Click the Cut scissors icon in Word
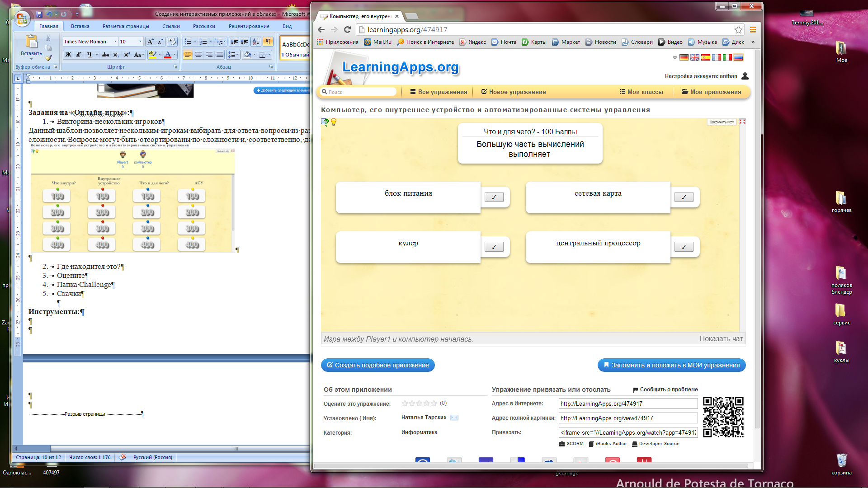This screenshot has width=868, height=488. tap(48, 39)
